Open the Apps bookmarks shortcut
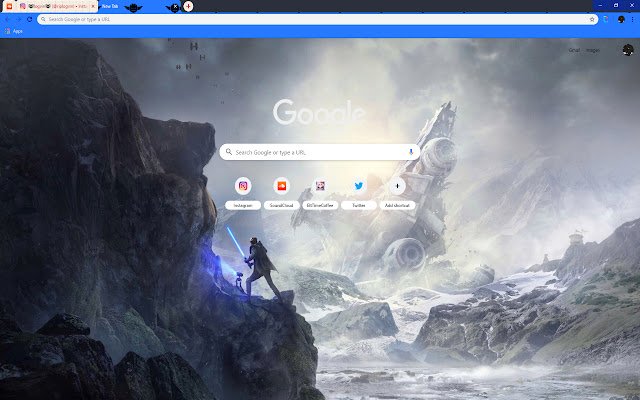The height and width of the screenshot is (400, 640). (x=13, y=31)
